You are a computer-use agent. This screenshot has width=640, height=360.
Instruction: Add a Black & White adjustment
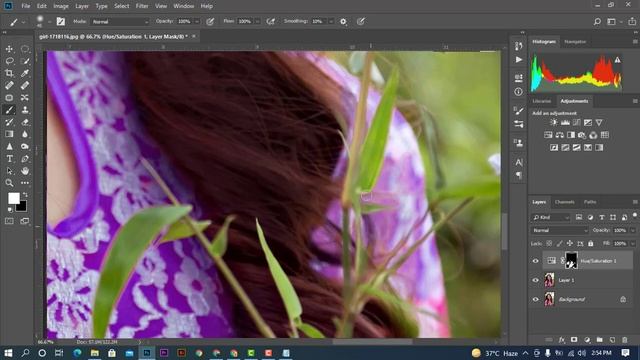[571, 135]
